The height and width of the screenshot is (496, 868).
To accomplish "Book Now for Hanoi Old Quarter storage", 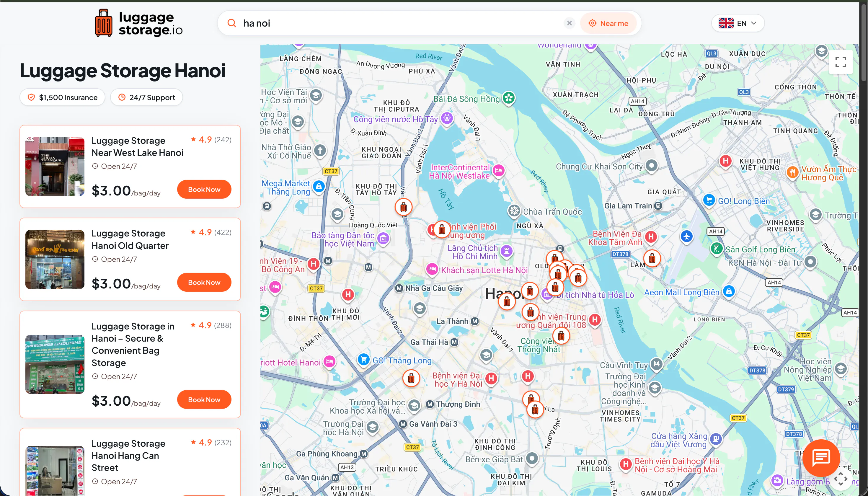I will 204,283.
